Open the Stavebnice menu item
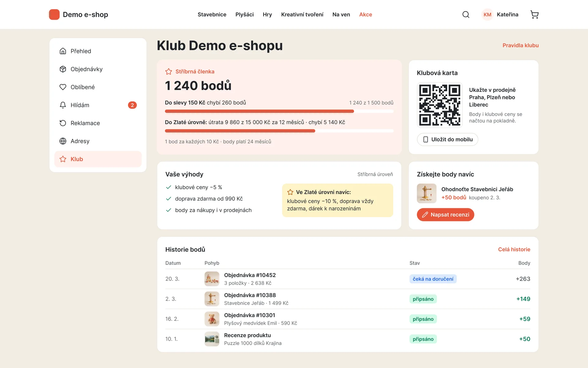The width and height of the screenshot is (588, 368). pyautogui.click(x=212, y=14)
